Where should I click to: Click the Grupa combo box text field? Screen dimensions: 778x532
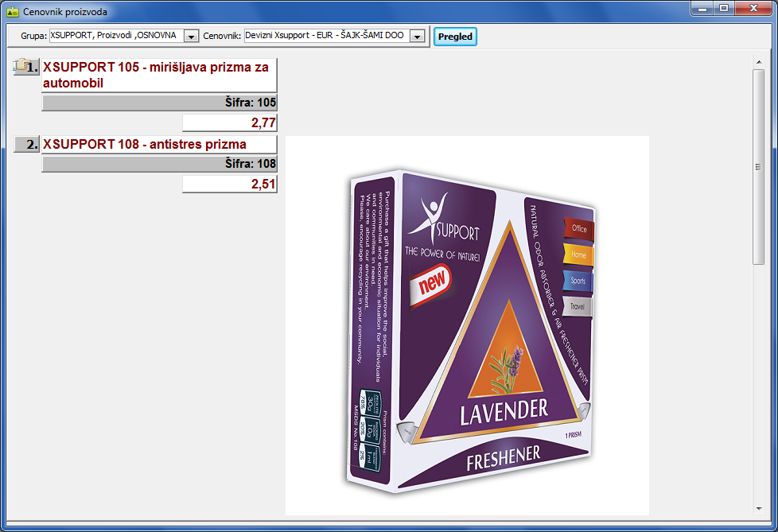[x=117, y=36]
